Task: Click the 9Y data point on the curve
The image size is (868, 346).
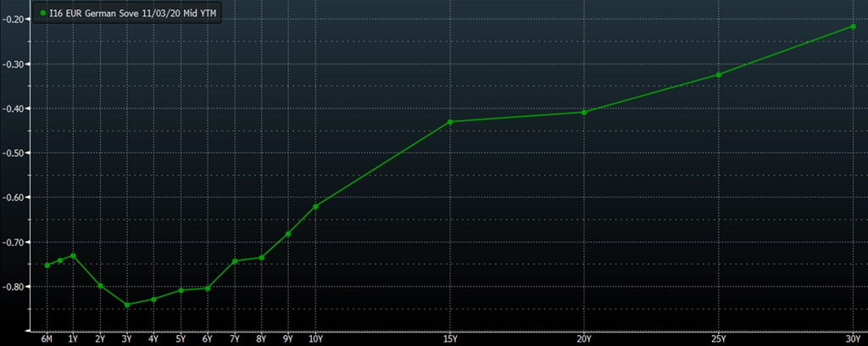Action: pyautogui.click(x=288, y=233)
